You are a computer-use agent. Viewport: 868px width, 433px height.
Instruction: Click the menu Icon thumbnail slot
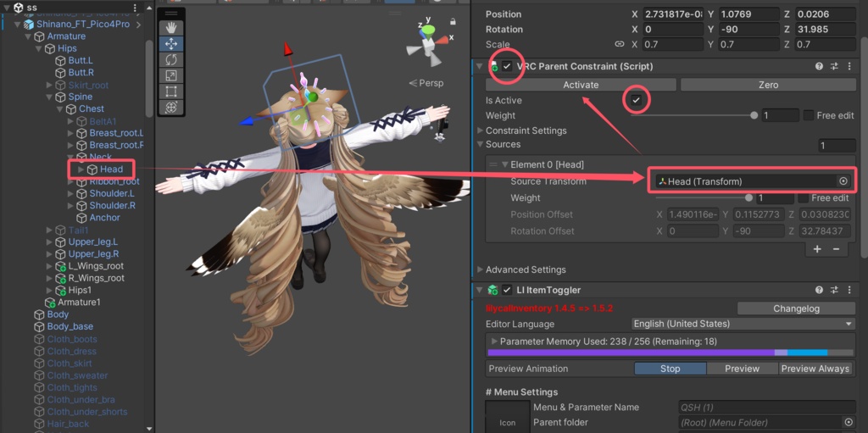[508, 417]
